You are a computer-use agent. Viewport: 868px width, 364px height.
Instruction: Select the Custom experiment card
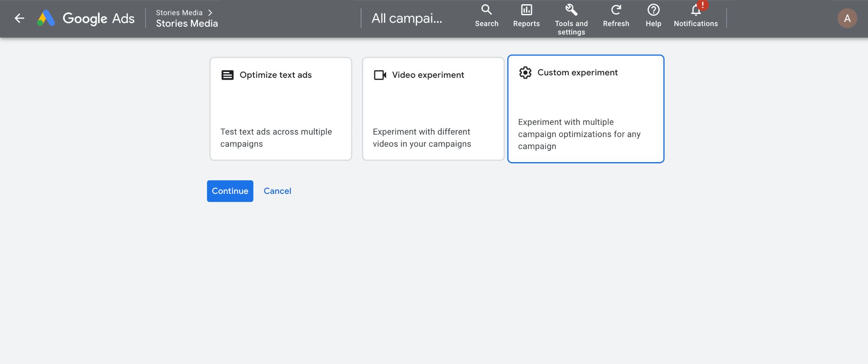(585, 109)
